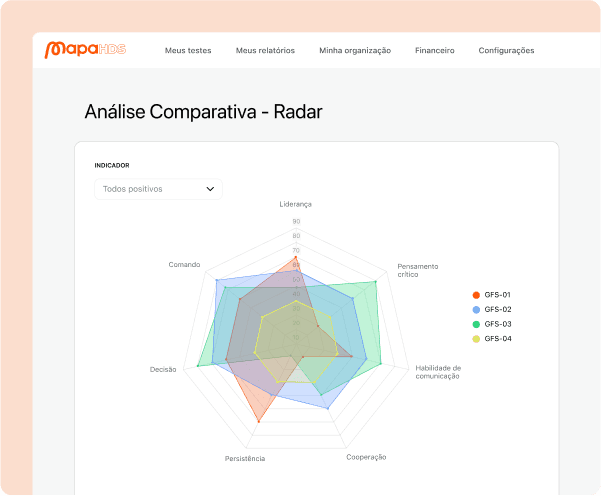The height and width of the screenshot is (496, 601).
Task: Toggle GFS-03 series in legend
Action: (x=497, y=324)
